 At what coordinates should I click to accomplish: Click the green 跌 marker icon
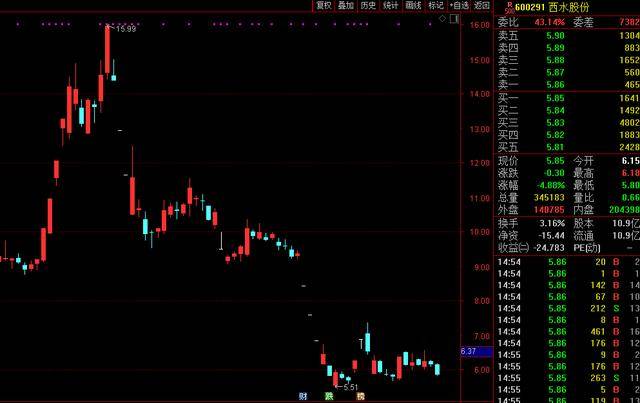pos(329,397)
